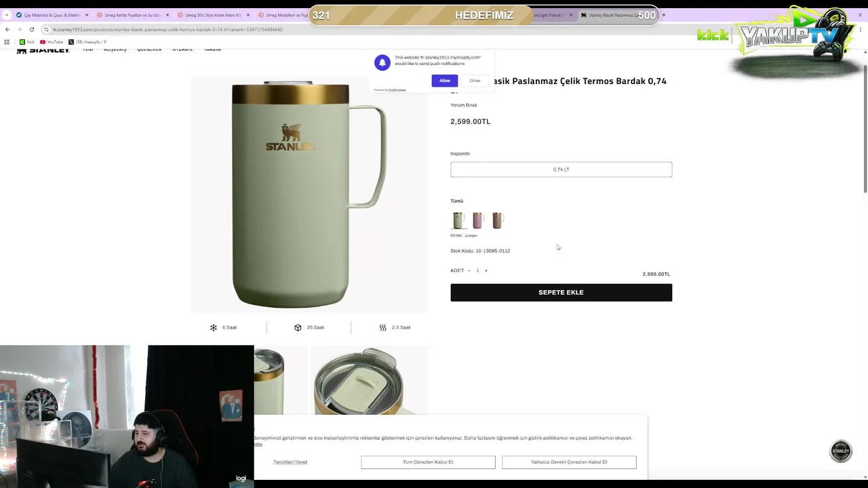Select the Juniper green color swatch
This screenshot has height=488, width=868.
[459, 220]
